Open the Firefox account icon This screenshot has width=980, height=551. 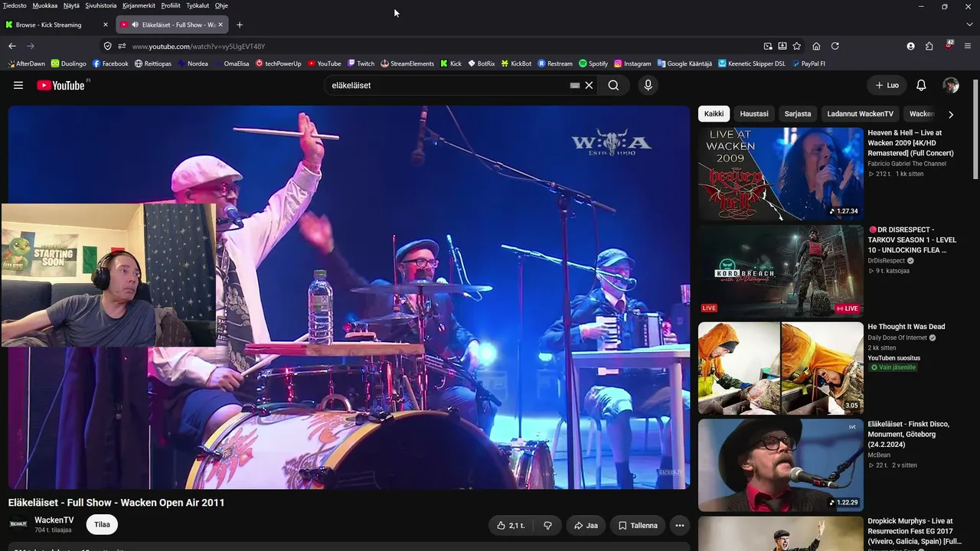tap(910, 46)
